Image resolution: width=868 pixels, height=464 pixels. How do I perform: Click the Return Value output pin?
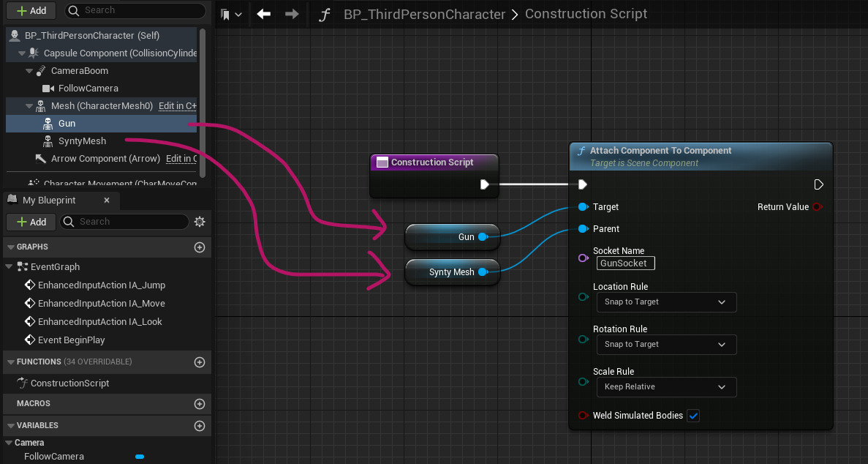(818, 207)
